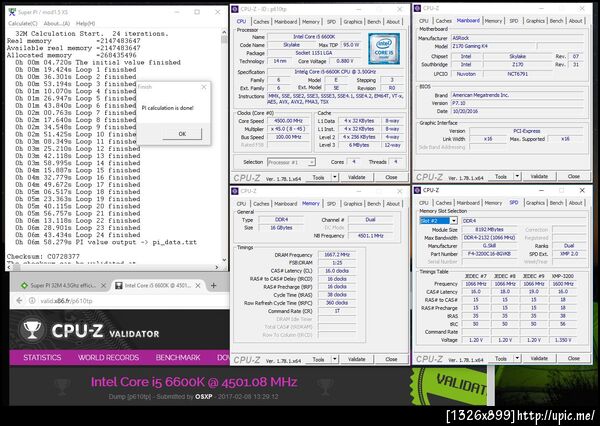The height and width of the screenshot is (426, 600).
Task: Click CPU-Z icon in the Mainboard window title bar
Action: click(417, 8)
